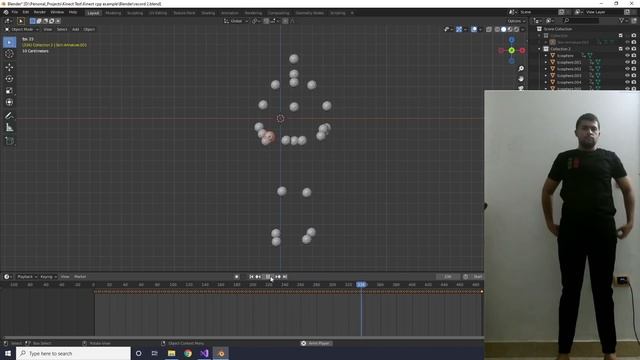Open the Blender logo application menu
Screen dimensions: 640x360
click(x=6, y=12)
